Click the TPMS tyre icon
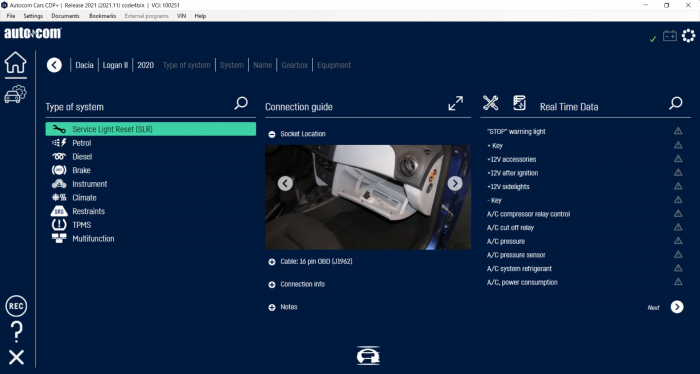Image resolution: width=700 pixels, height=374 pixels. coord(59,225)
